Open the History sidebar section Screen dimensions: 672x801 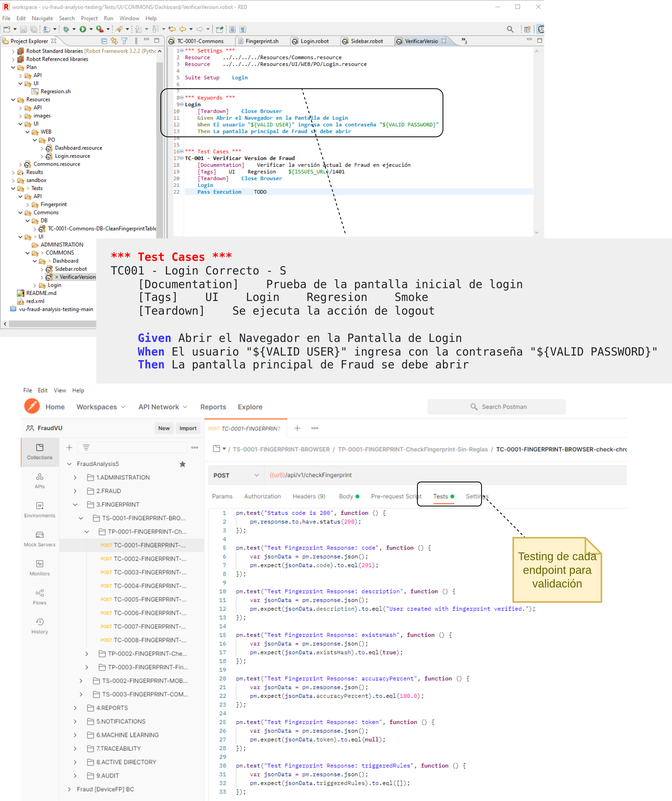click(40, 625)
